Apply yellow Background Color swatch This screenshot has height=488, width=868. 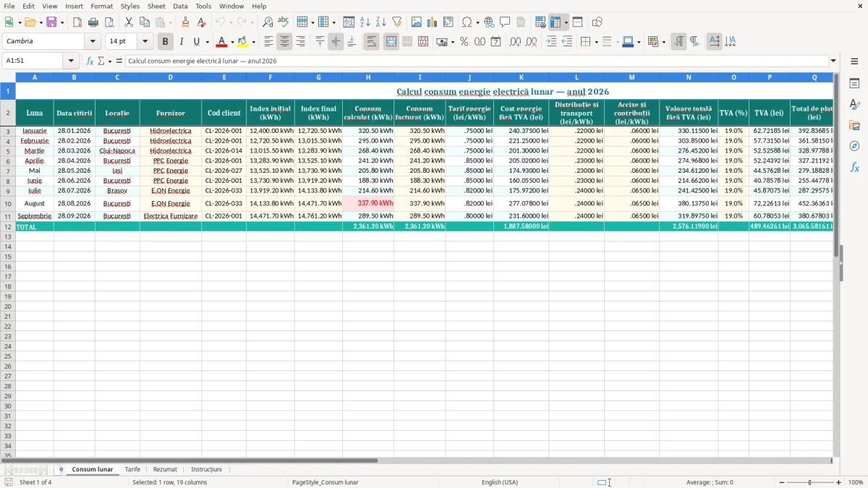point(243,42)
